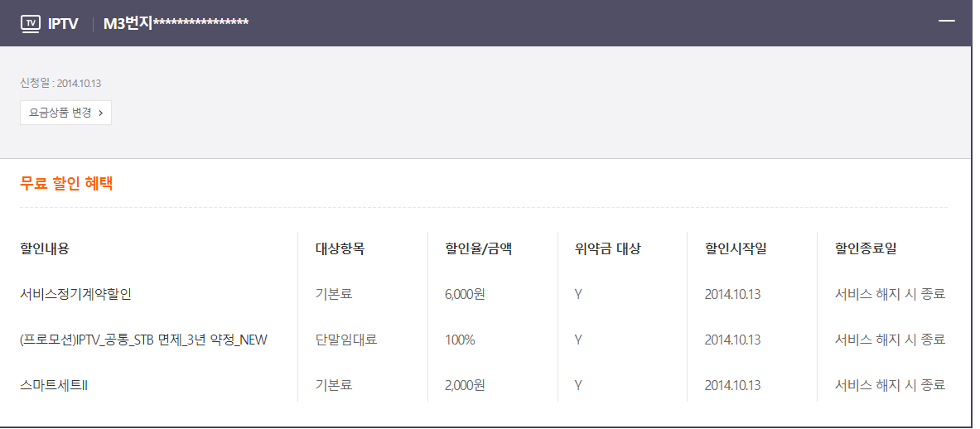Image resolution: width=980 pixels, height=429 pixels.
Task: Click the IPTV header label
Action: click(63, 23)
